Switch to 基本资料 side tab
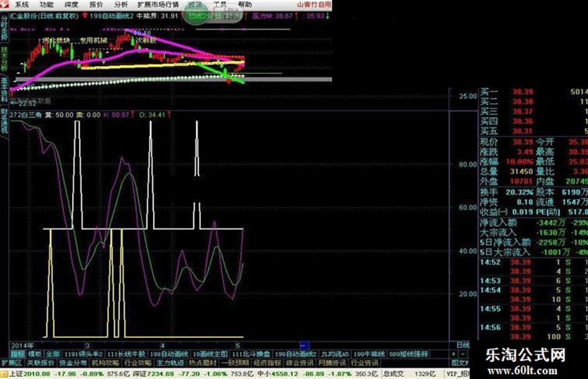The height and width of the screenshot is (379, 588). 4,90
